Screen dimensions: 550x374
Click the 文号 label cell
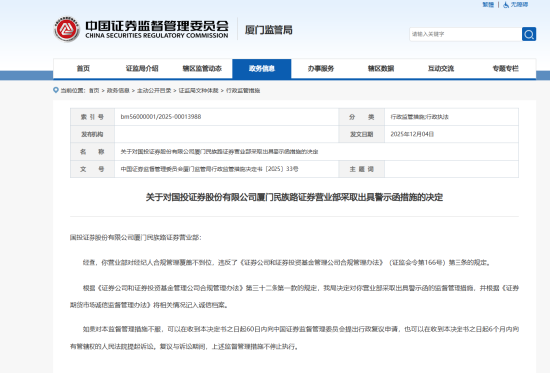click(x=93, y=169)
